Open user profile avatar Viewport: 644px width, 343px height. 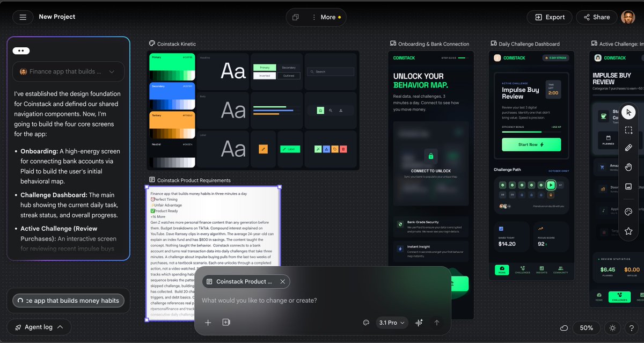(628, 17)
